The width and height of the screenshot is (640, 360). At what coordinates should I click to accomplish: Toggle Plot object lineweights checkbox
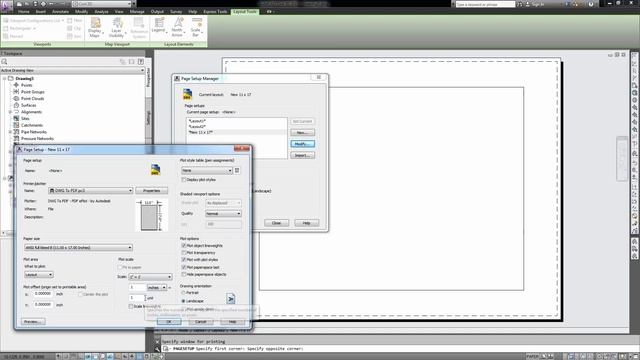tap(184, 246)
